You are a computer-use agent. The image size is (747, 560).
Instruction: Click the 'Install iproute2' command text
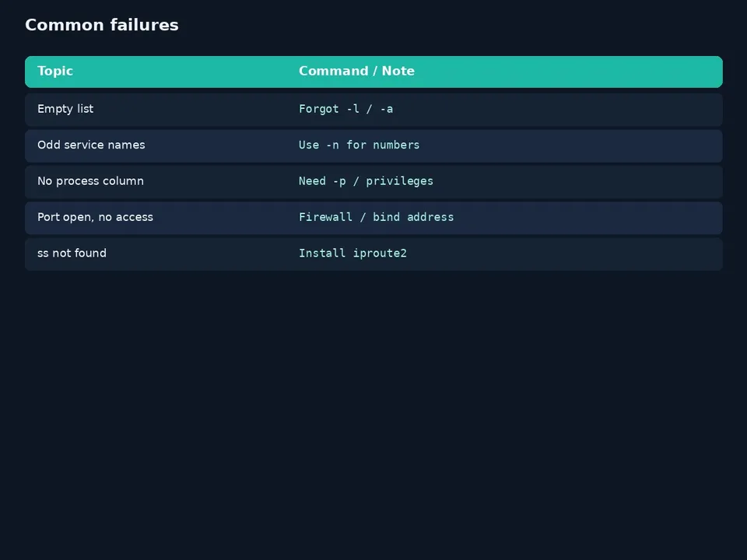352,254
